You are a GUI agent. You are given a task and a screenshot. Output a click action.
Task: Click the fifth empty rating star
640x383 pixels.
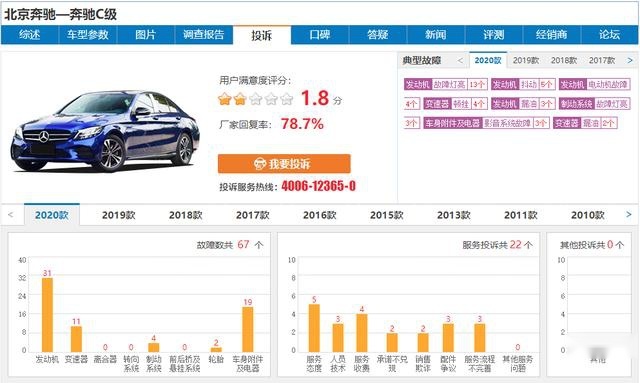click(287, 99)
